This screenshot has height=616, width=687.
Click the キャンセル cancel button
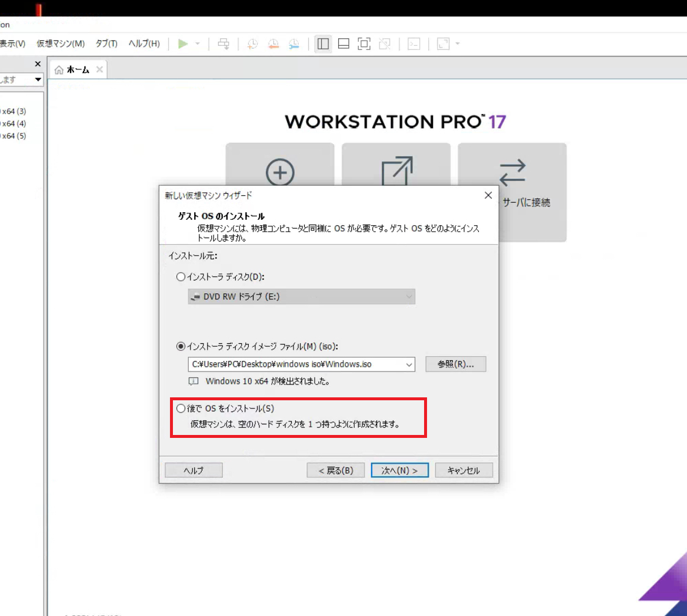point(463,470)
